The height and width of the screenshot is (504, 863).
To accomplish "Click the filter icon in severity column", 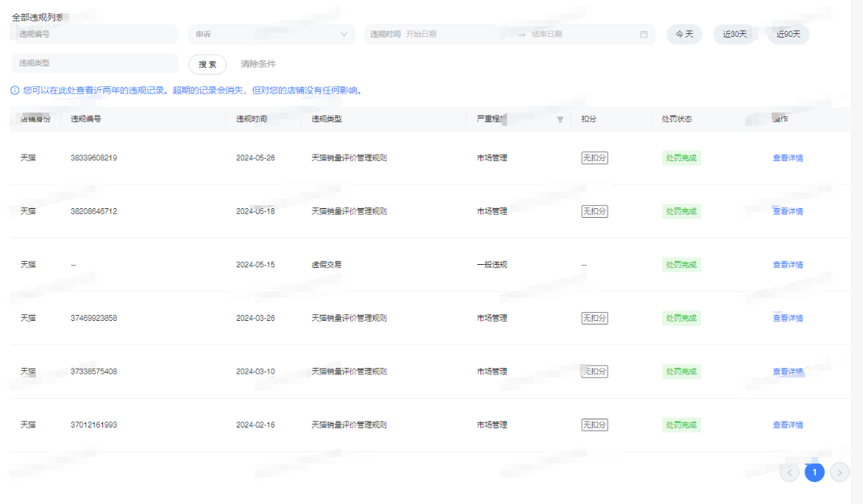I will 560,119.
